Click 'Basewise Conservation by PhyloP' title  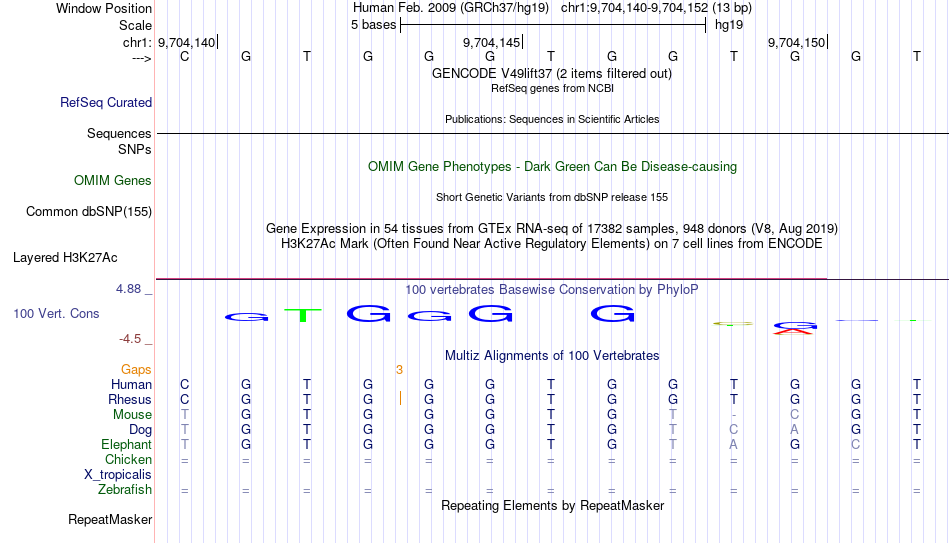pos(552,290)
